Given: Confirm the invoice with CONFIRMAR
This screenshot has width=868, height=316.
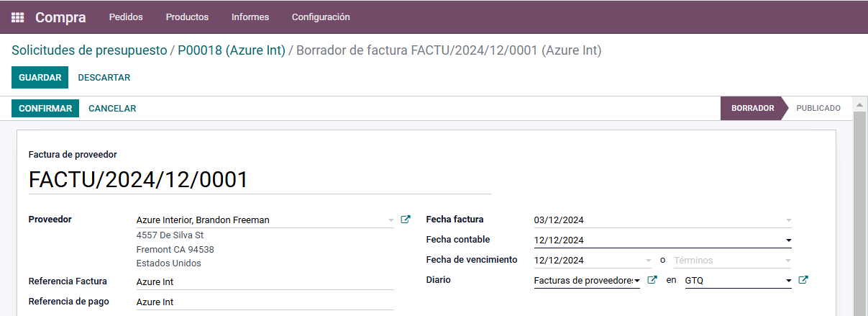Looking at the screenshot, I should pos(45,109).
